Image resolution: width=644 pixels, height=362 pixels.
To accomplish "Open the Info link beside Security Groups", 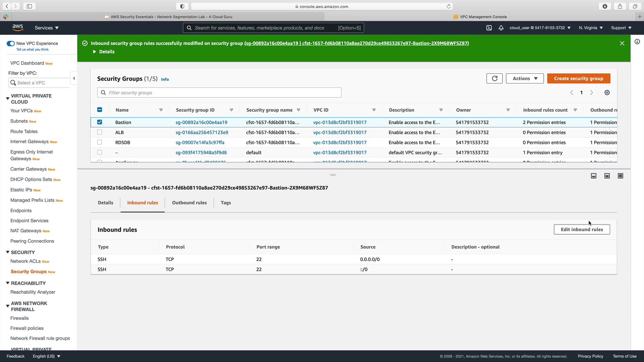I will tap(165, 79).
